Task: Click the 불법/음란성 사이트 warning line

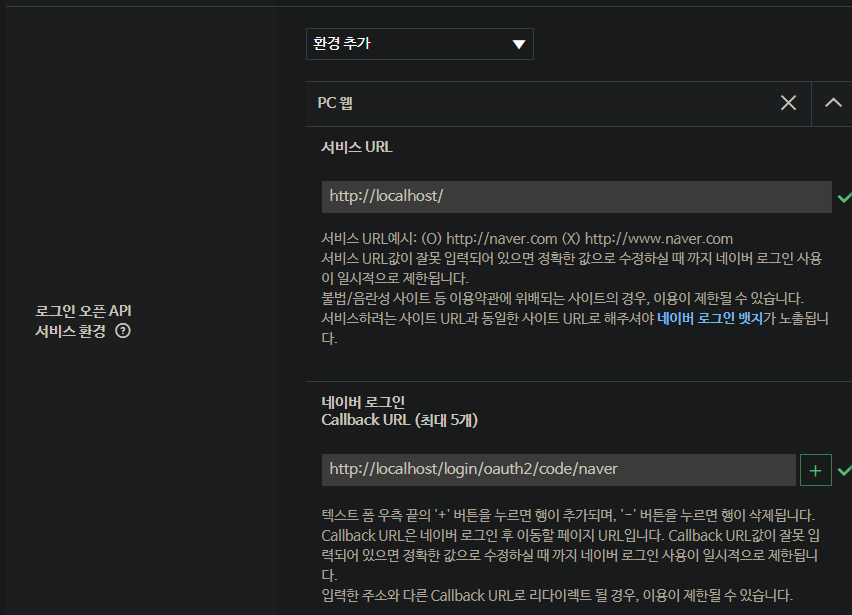Action: click(562, 298)
